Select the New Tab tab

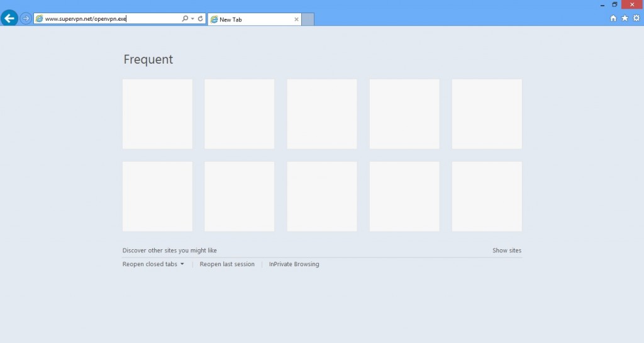coord(252,20)
